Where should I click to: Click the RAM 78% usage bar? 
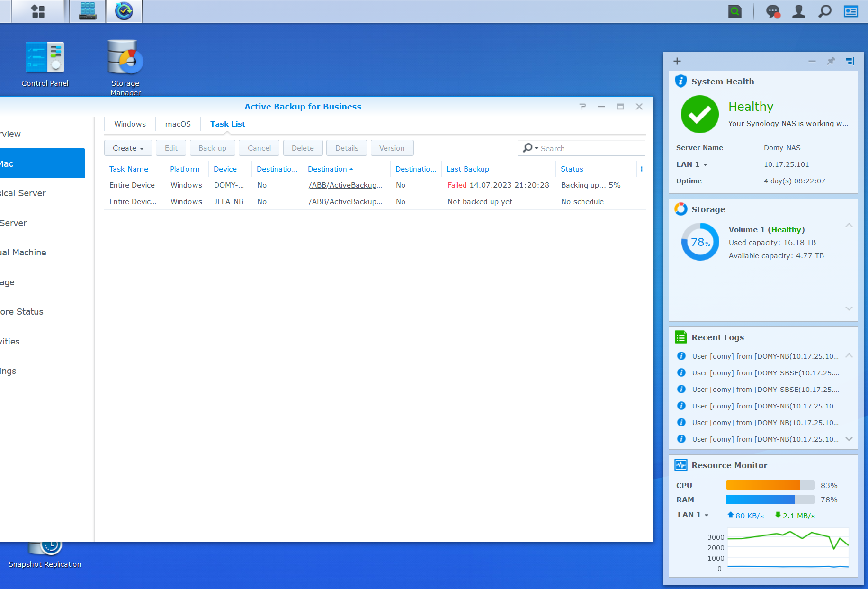(770, 499)
